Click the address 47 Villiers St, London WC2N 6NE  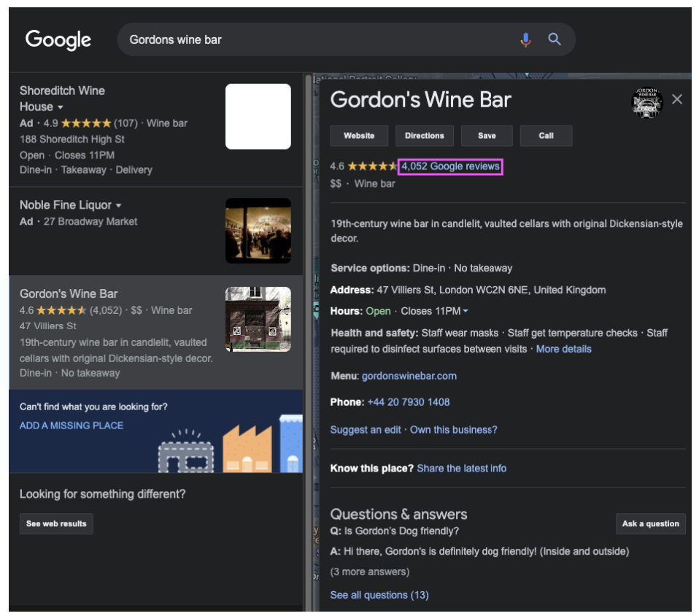click(x=491, y=290)
